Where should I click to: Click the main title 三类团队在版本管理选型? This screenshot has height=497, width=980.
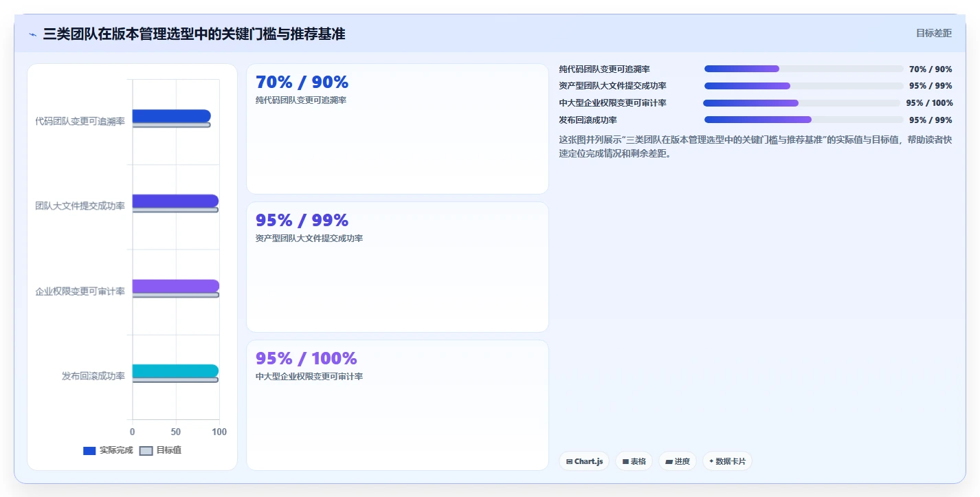[194, 34]
